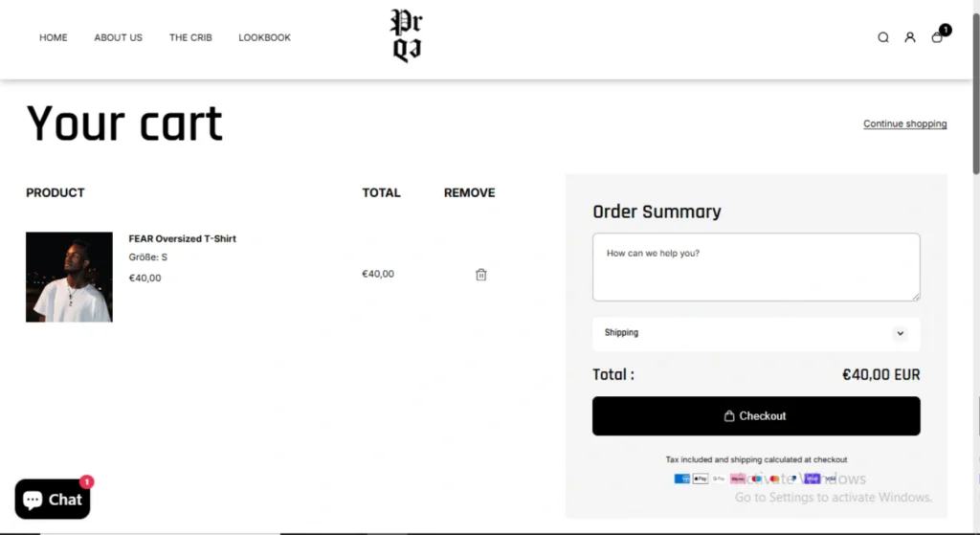Open the shopping bag cart icon
980x535 pixels.
[x=937, y=38]
